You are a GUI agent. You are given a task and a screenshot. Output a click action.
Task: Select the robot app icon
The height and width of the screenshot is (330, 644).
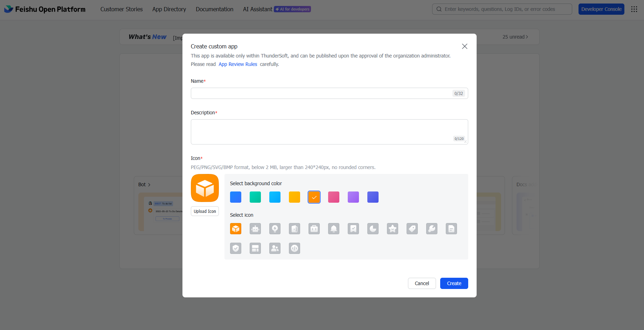tap(255, 229)
